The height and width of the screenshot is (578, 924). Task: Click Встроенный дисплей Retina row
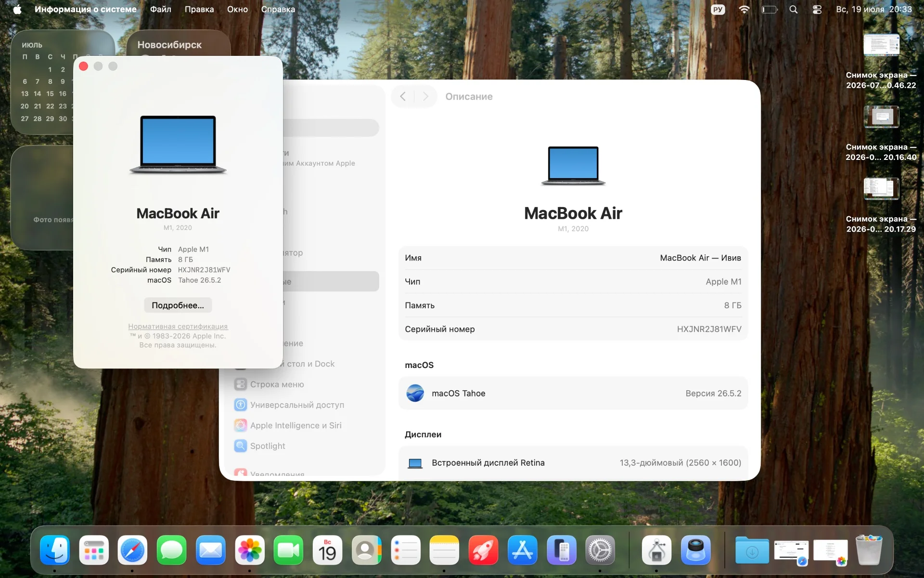coord(573,462)
